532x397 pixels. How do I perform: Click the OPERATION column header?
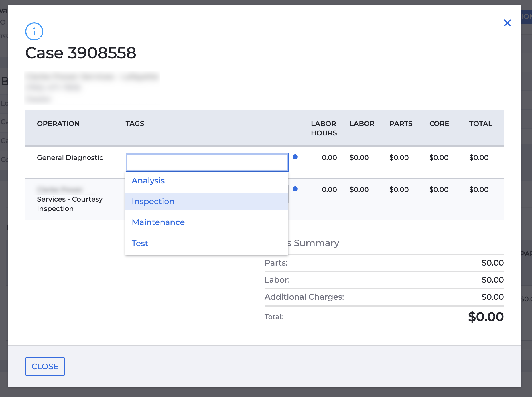(x=58, y=123)
